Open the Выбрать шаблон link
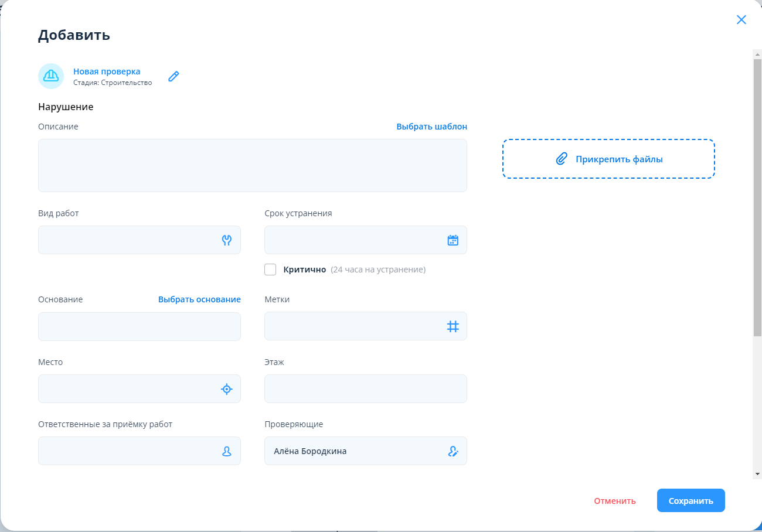This screenshot has width=762, height=532. [431, 127]
